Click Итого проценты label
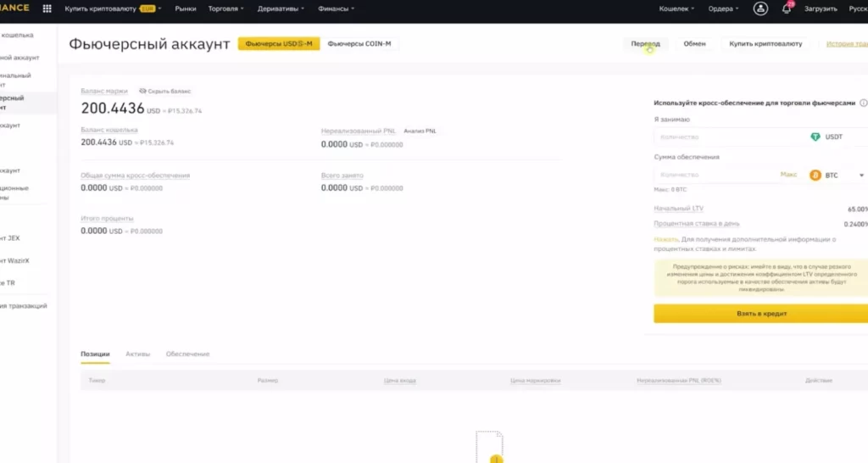This screenshot has width=868, height=463. pos(107,218)
